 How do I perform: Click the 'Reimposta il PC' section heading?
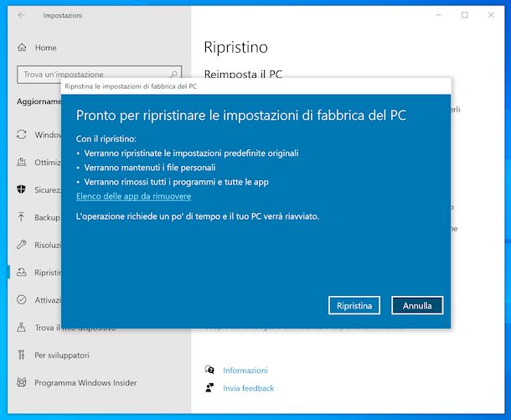point(243,74)
